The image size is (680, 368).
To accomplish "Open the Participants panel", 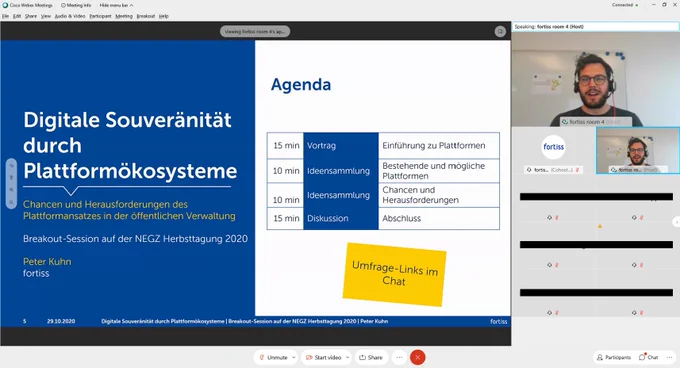I will tap(614, 358).
